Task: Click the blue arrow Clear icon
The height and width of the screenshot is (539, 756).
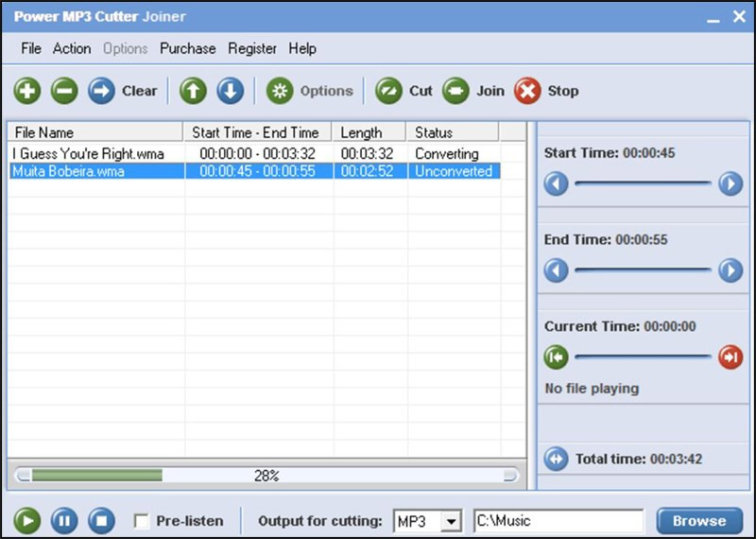Action: click(x=101, y=90)
